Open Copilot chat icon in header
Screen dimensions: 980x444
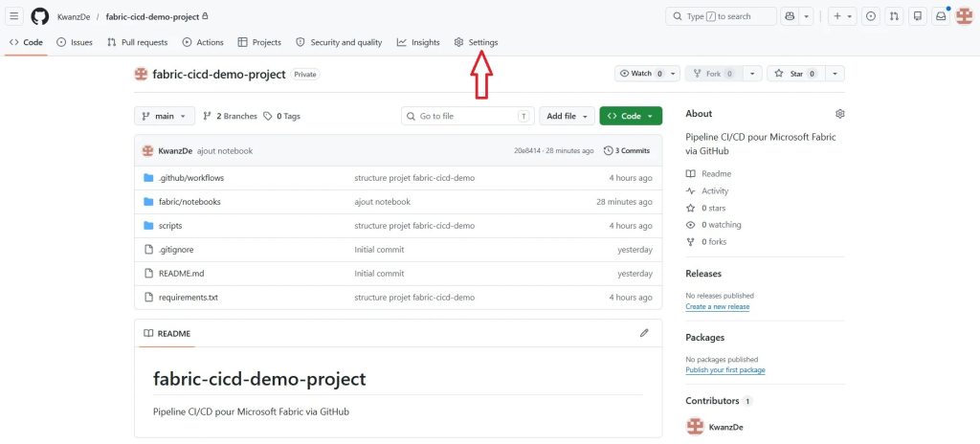[x=790, y=16]
